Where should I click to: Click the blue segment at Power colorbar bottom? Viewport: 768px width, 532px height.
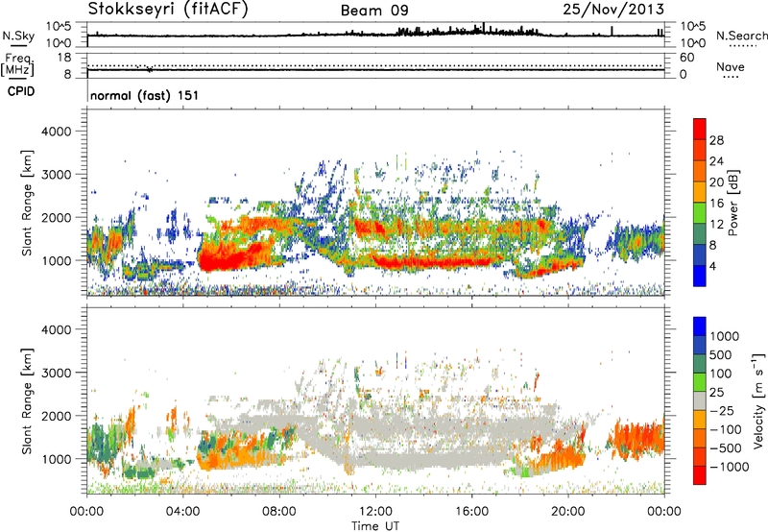700,276
